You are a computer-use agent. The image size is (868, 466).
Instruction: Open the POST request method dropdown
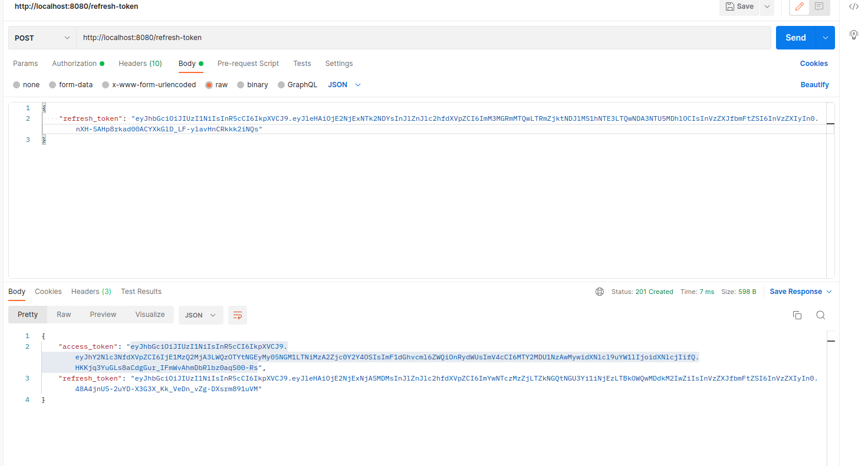[x=41, y=37]
